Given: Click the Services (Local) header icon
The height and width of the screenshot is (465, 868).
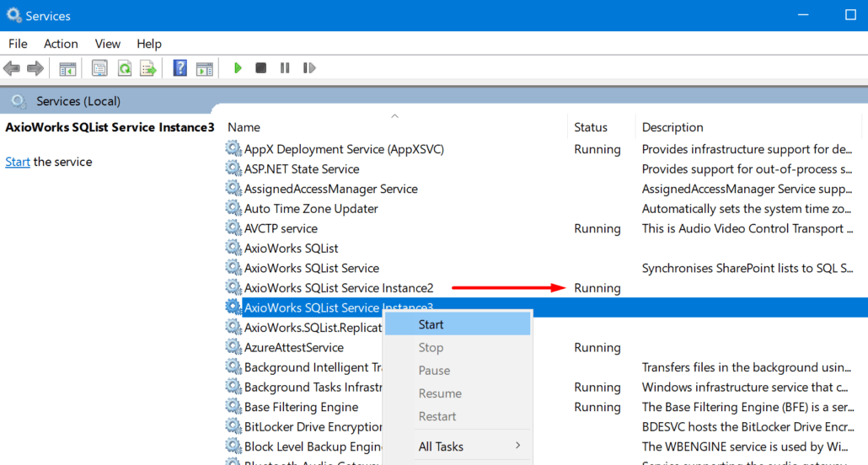Looking at the screenshot, I should point(19,101).
